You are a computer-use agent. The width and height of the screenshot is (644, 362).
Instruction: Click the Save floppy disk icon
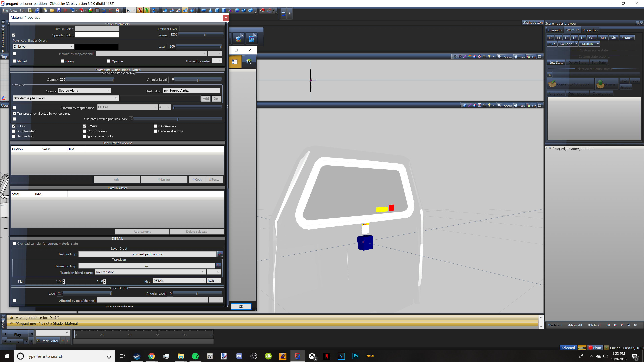coord(59,11)
